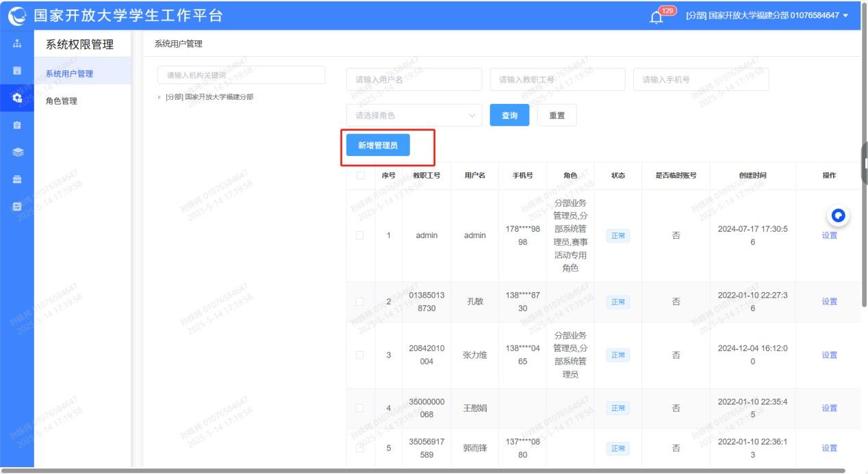This screenshot has width=868, height=474.
Task: Click the organization chart icon in left sidebar
Action: click(17, 44)
